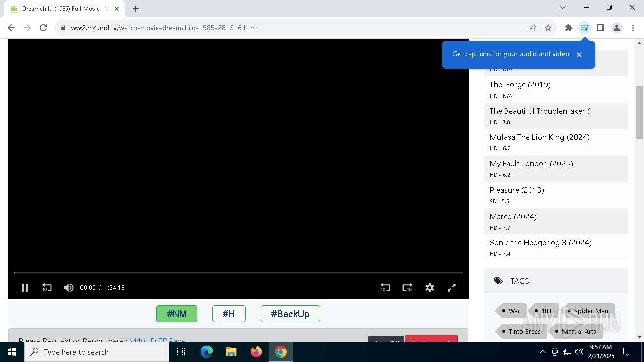This screenshot has height=362, width=644.
Task: Switch to the #BackUp server
Action: tap(290, 314)
